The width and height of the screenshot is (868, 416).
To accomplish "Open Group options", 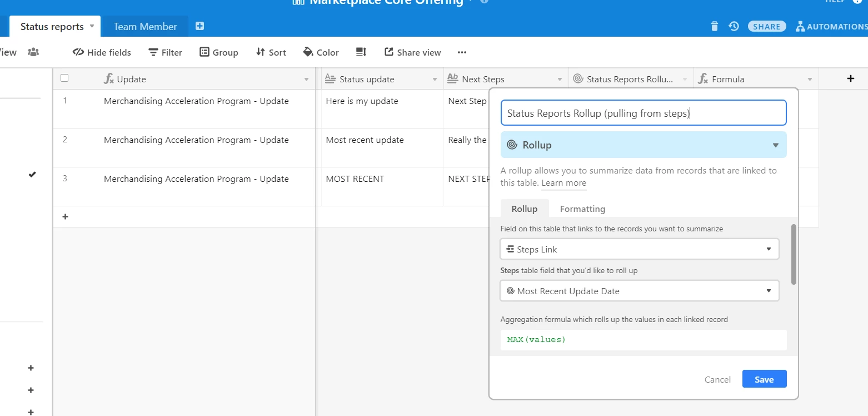I will click(x=219, y=52).
